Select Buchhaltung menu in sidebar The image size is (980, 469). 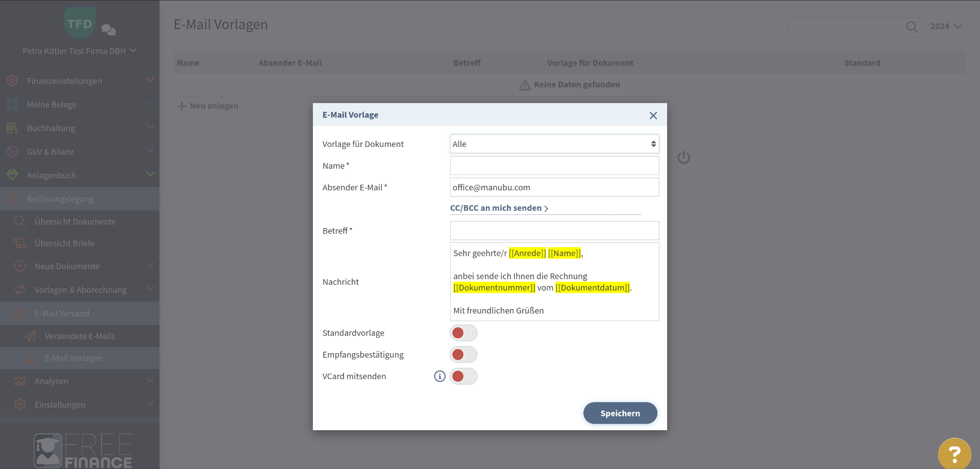[51, 128]
